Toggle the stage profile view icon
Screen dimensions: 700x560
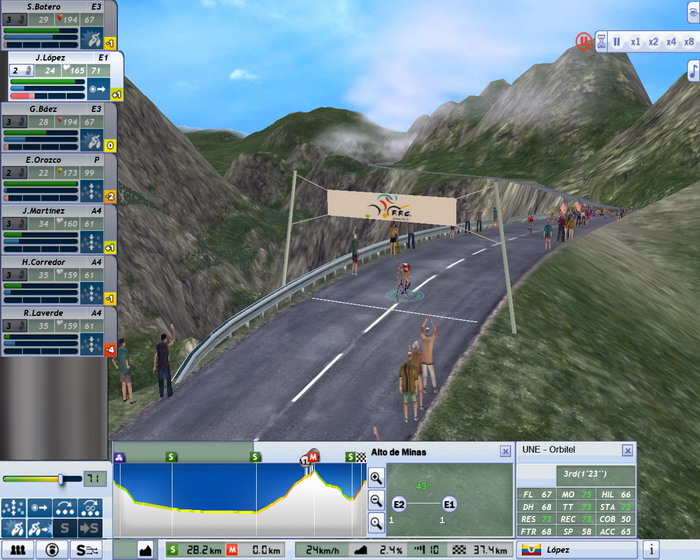click(145, 549)
